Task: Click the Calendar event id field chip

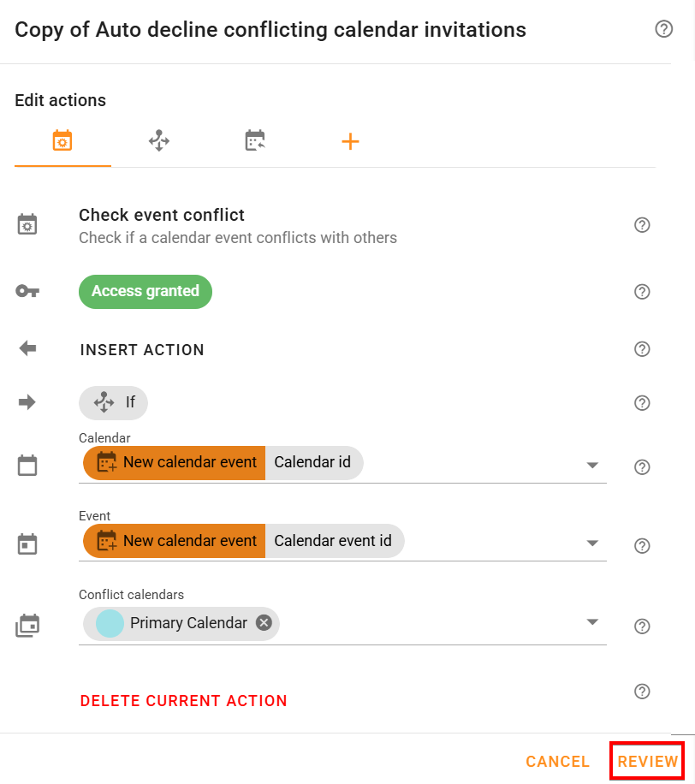Action: 333,541
